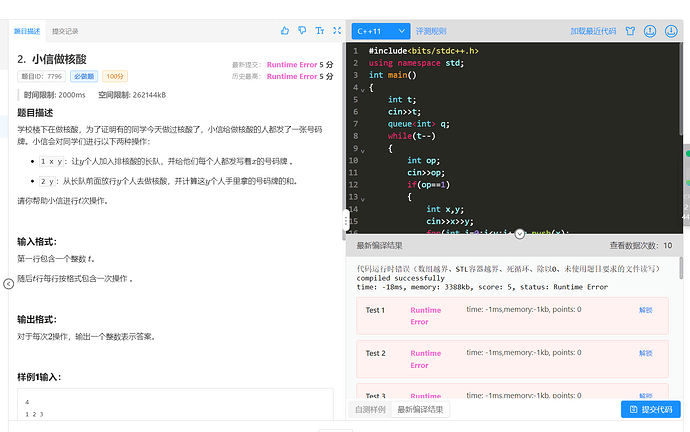Screen dimensions: 690x432
Task: Click the 时间限制: 2000ms text
Action: point(55,95)
